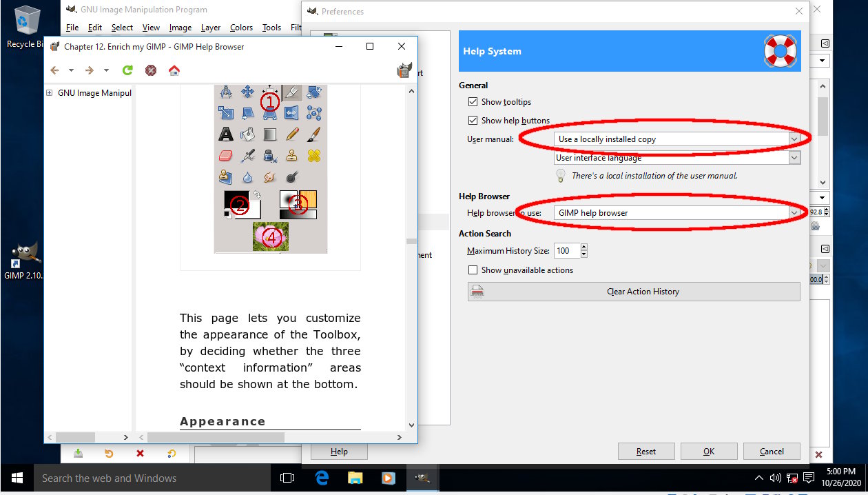Click the toolbox illustration in help page

[270, 168]
